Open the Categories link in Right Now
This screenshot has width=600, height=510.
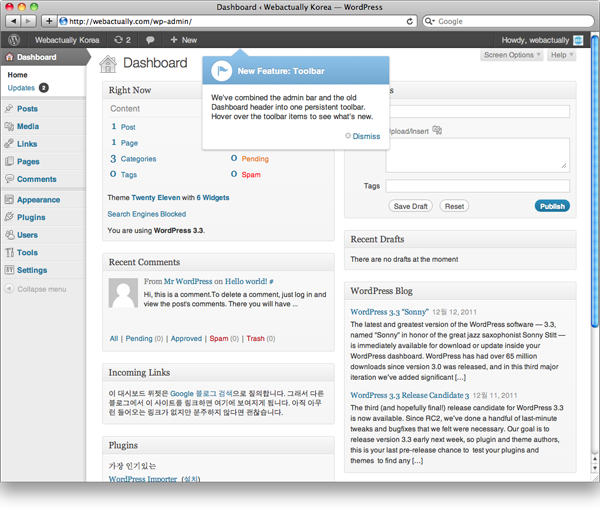pos(139,159)
